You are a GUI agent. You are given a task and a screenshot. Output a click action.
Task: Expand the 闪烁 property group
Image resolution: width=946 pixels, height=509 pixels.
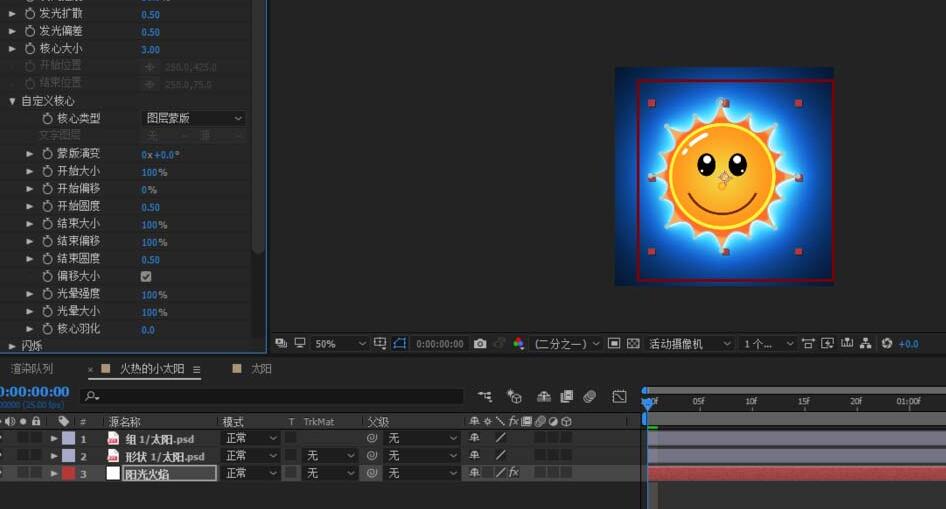tap(12, 346)
